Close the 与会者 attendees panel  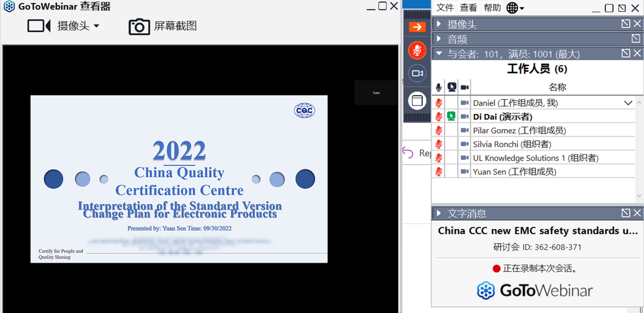coord(637,53)
